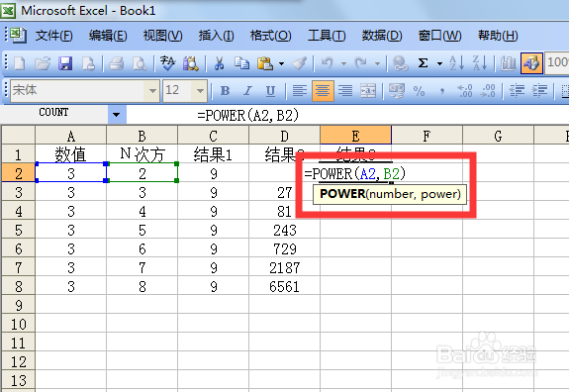The image size is (569, 392).
Task: Click the Copy icon
Action: click(x=241, y=63)
